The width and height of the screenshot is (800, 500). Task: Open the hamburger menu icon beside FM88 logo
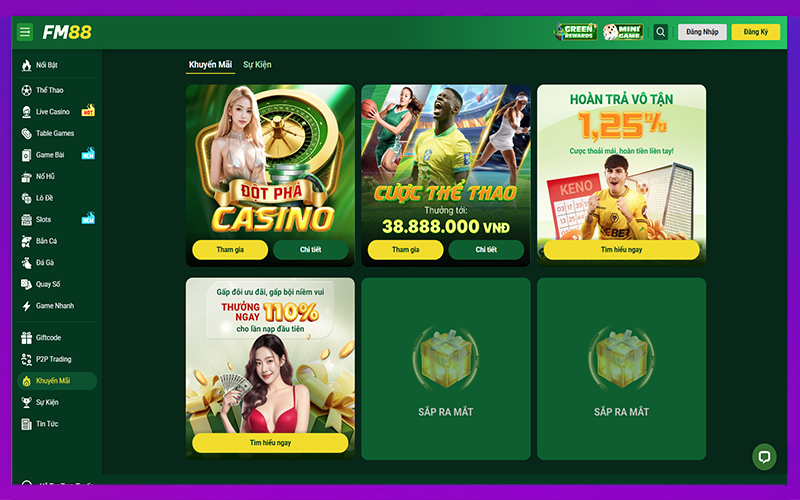[x=25, y=32]
